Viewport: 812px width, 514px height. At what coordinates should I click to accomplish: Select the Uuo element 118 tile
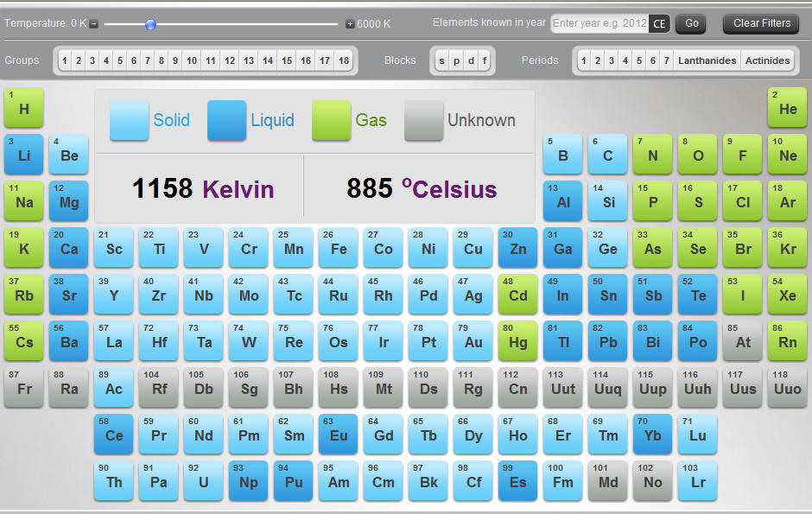click(x=787, y=387)
